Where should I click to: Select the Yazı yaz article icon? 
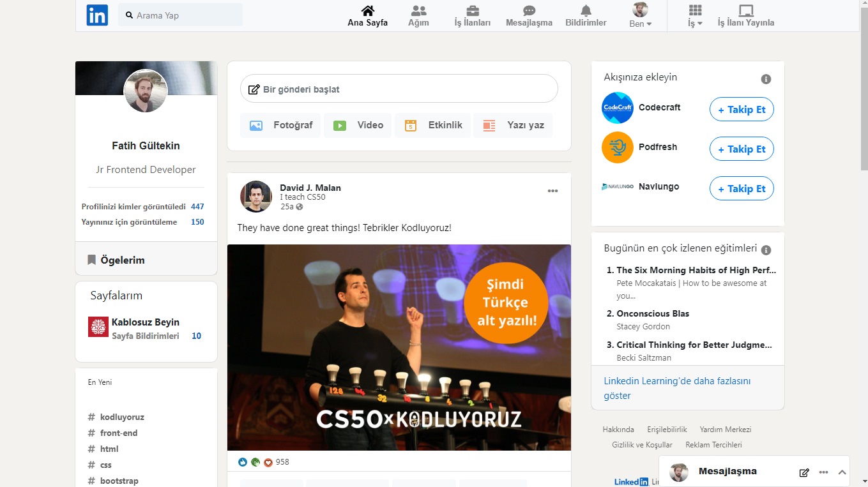(489, 125)
